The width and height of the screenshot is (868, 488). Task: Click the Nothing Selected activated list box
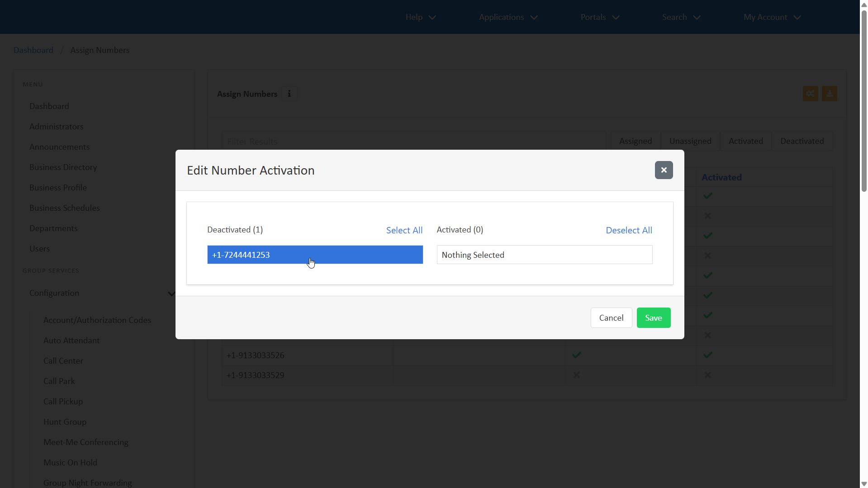tap(544, 255)
